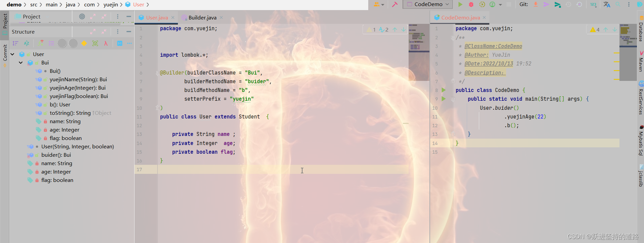Fold the javadoc comment in CodeDemo.java

[453, 38]
